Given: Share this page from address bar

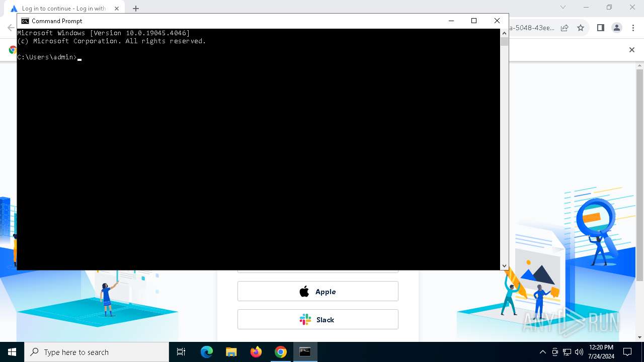Looking at the screenshot, I should [x=565, y=28].
